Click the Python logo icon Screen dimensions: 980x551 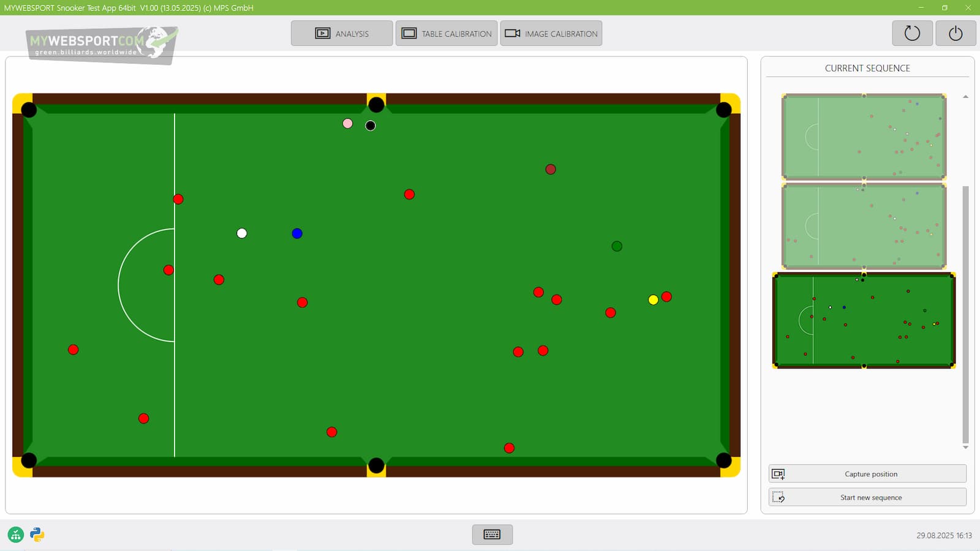click(37, 534)
